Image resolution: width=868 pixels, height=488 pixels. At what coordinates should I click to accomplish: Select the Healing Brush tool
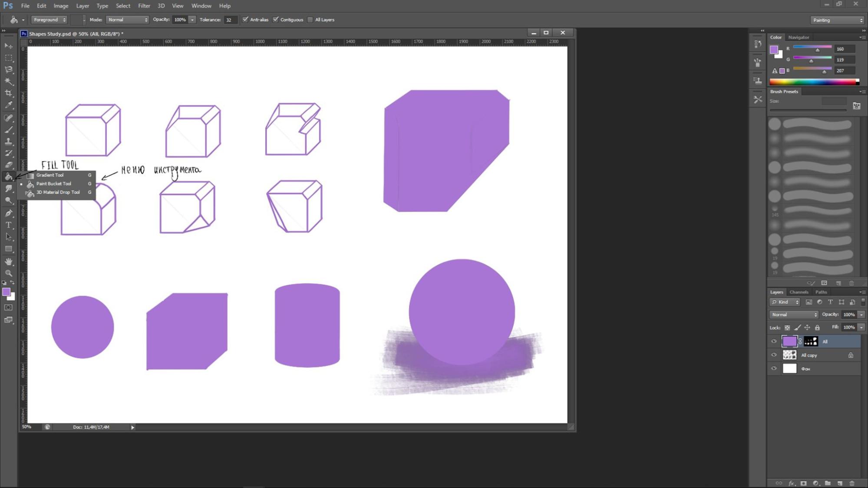click(9, 118)
